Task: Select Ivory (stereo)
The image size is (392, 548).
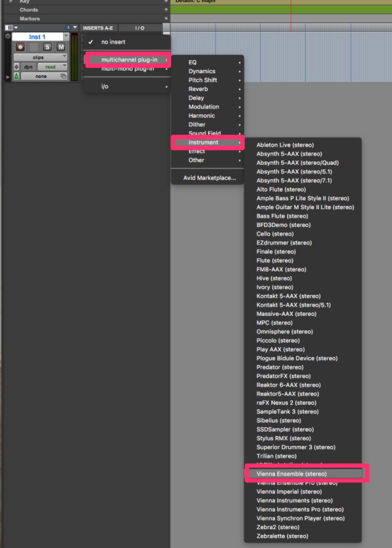Action: [302, 287]
